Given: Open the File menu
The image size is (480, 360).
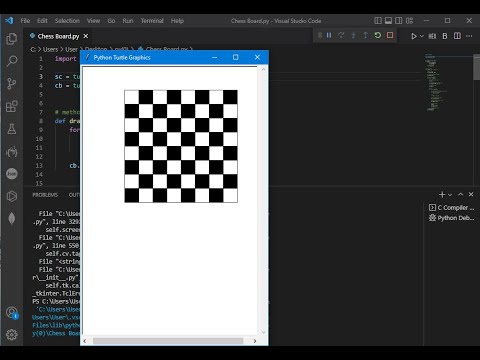Looking at the screenshot, I should [25, 21].
